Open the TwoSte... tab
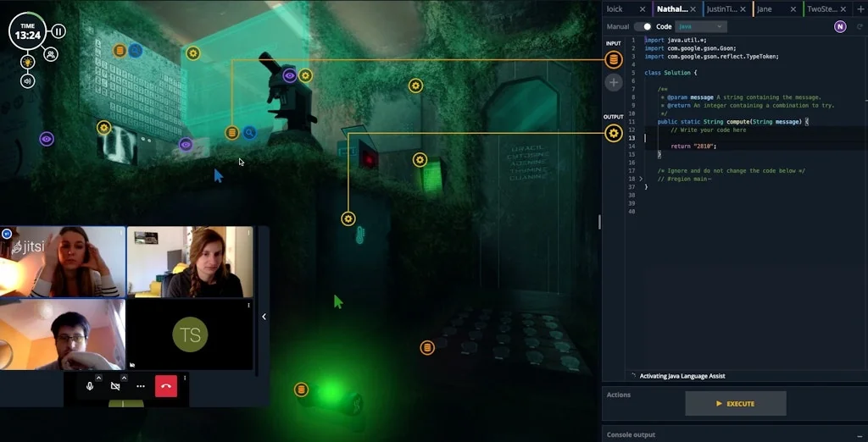 tap(822, 8)
